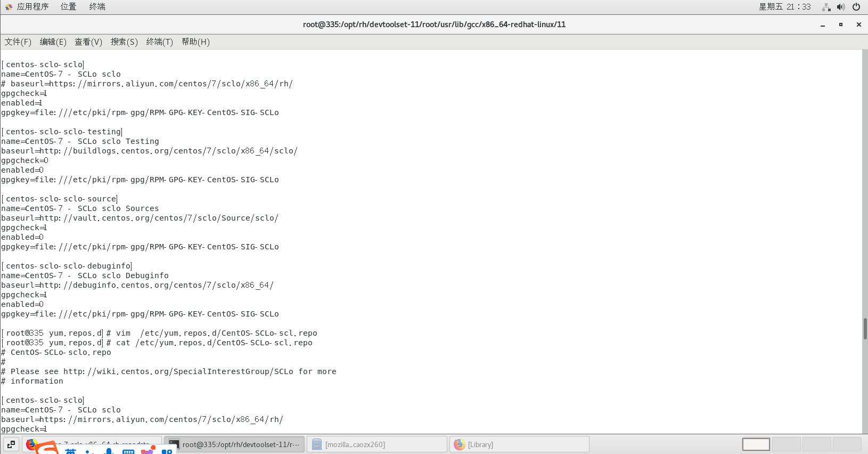Open the 应用程序 applications menu
The image size is (868, 454).
coord(32,7)
